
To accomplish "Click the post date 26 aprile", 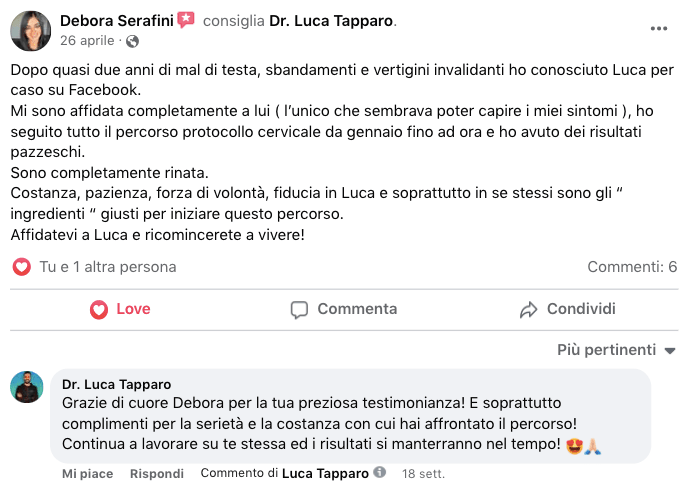I will (88, 41).
